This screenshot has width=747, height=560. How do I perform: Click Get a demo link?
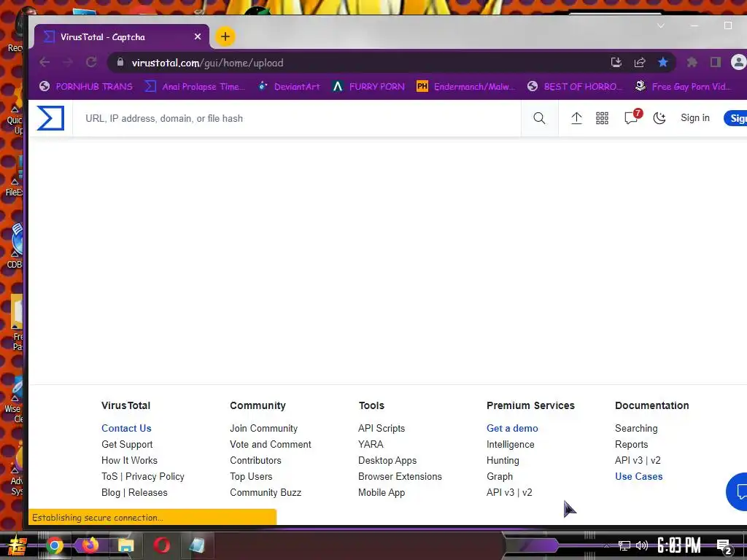[x=512, y=428]
